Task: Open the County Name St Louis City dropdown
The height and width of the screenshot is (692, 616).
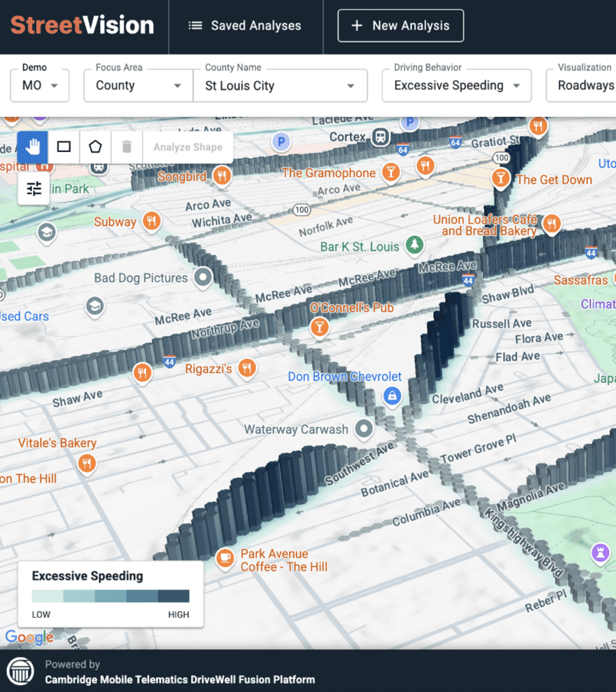Action: (280, 86)
